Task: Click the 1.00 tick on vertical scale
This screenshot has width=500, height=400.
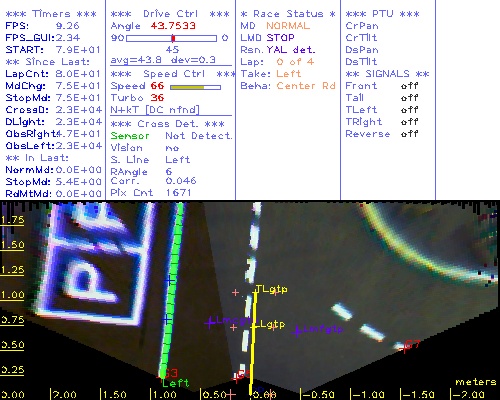Action: 12,295
